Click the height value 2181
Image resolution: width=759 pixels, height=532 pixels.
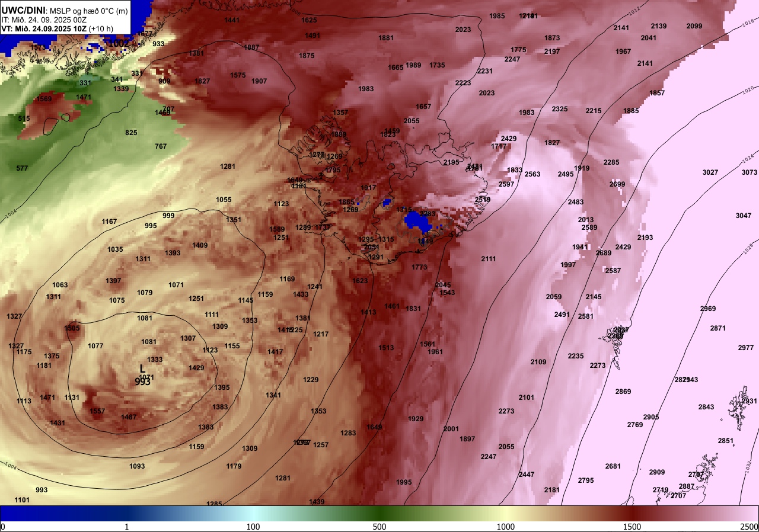[552, 490]
